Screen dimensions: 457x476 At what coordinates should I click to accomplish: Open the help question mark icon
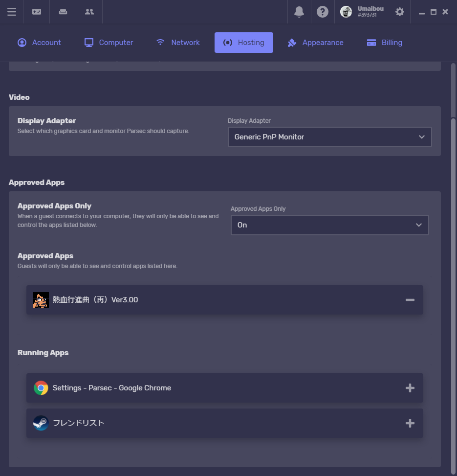click(x=323, y=12)
